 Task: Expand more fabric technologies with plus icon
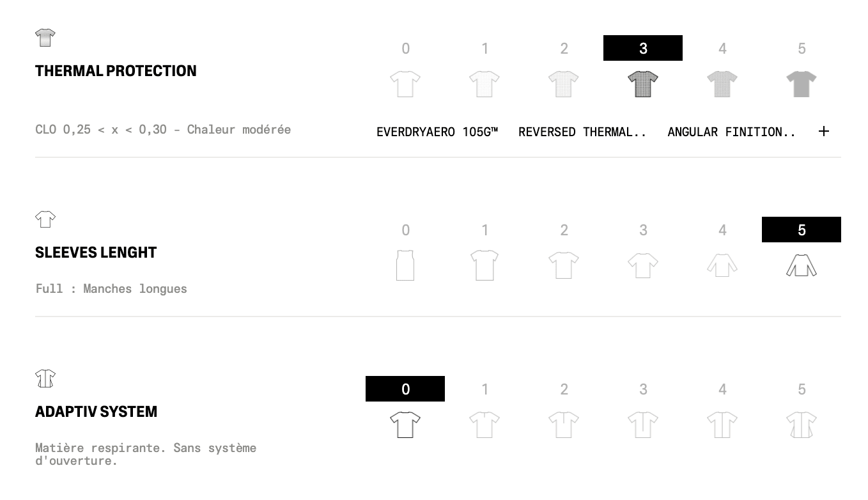pos(824,131)
